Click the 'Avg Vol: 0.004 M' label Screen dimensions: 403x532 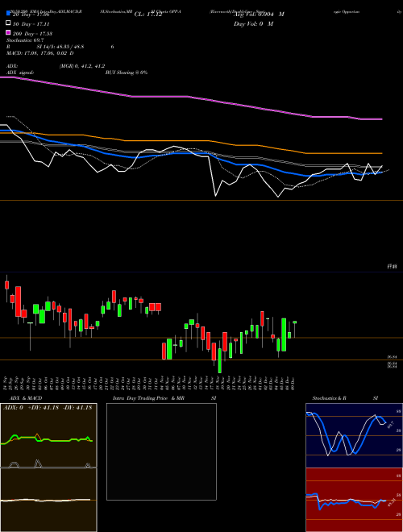259,15
